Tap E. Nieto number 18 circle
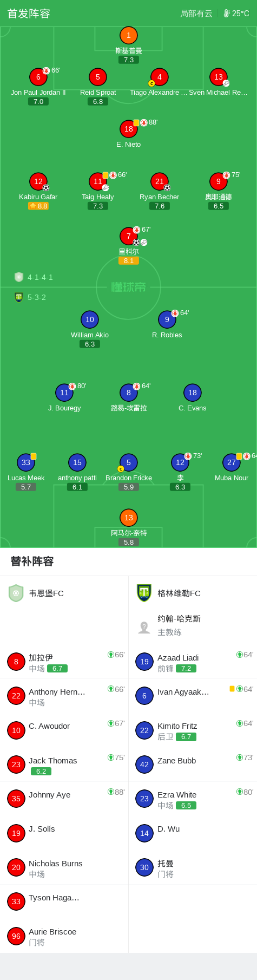This screenshot has height=980, width=257. pos(128,129)
